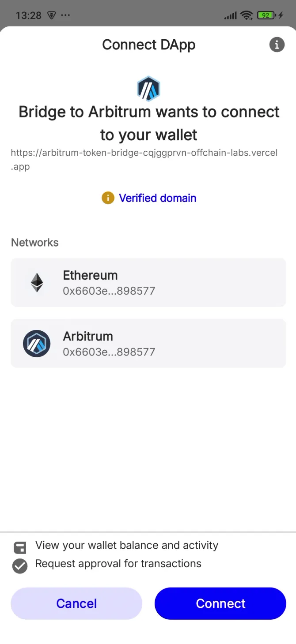296x644 pixels.
Task: Select the Ethereum network diamond icon
Action: (36, 282)
